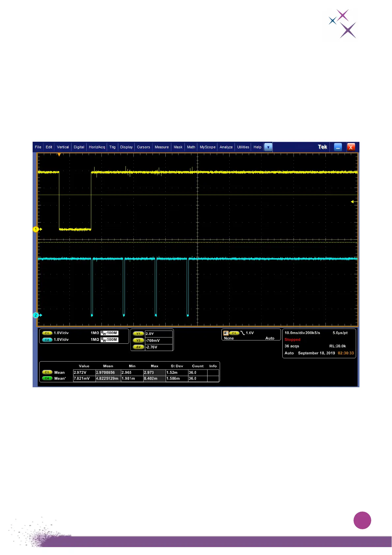Select the cyan C2 channel badge
The width and height of the screenshot is (392, 555).
pos(47,340)
